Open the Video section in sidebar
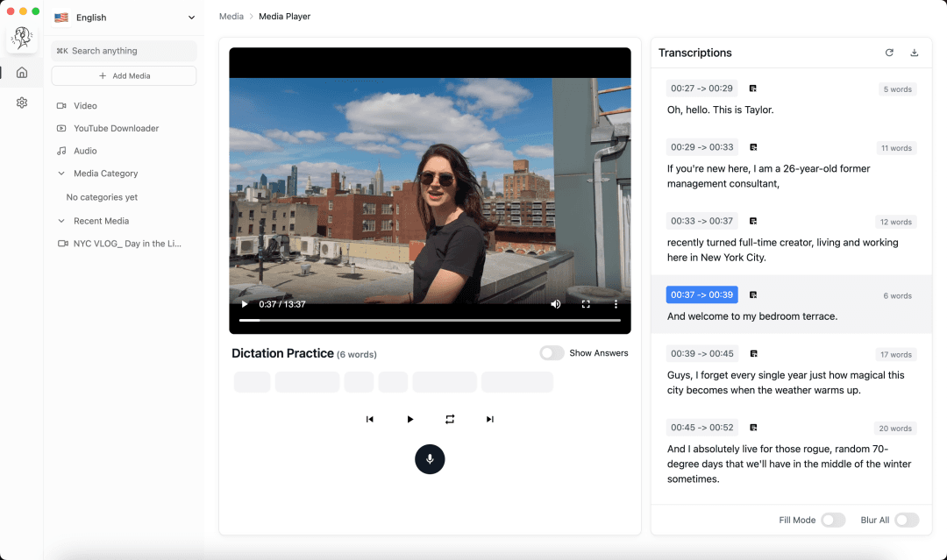The image size is (947, 560). pyautogui.click(x=85, y=105)
